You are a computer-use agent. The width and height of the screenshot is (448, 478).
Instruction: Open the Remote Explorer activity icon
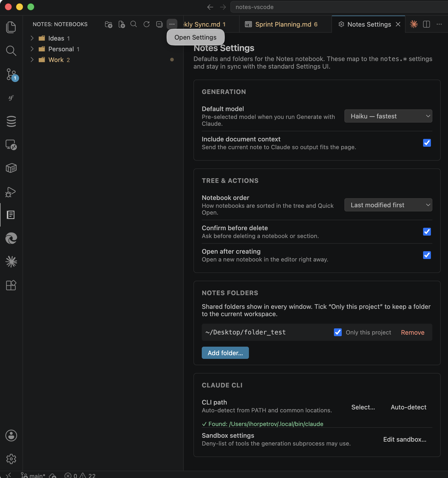pos(11,145)
